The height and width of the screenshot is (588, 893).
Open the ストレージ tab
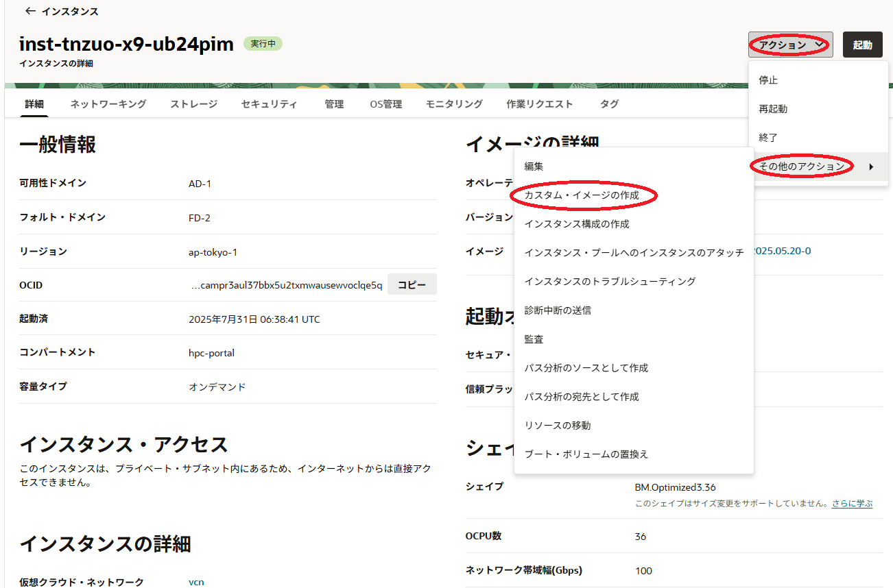(194, 104)
